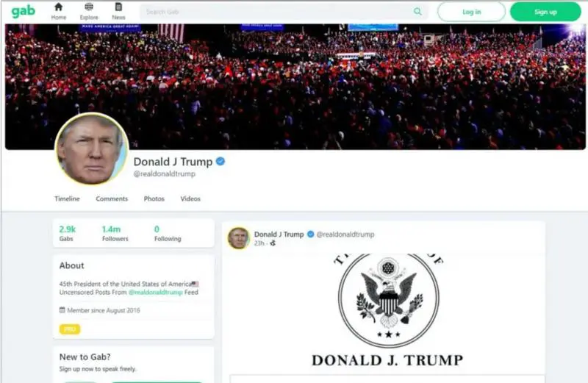This screenshot has width=588, height=383.
Task: View the 0 Following list
Action: click(168, 233)
